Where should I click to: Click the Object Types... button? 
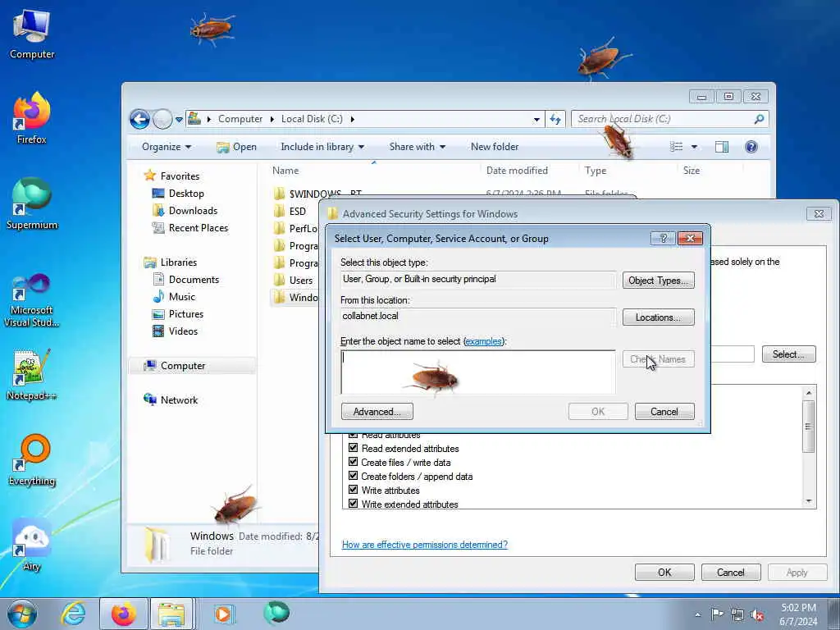coord(658,281)
